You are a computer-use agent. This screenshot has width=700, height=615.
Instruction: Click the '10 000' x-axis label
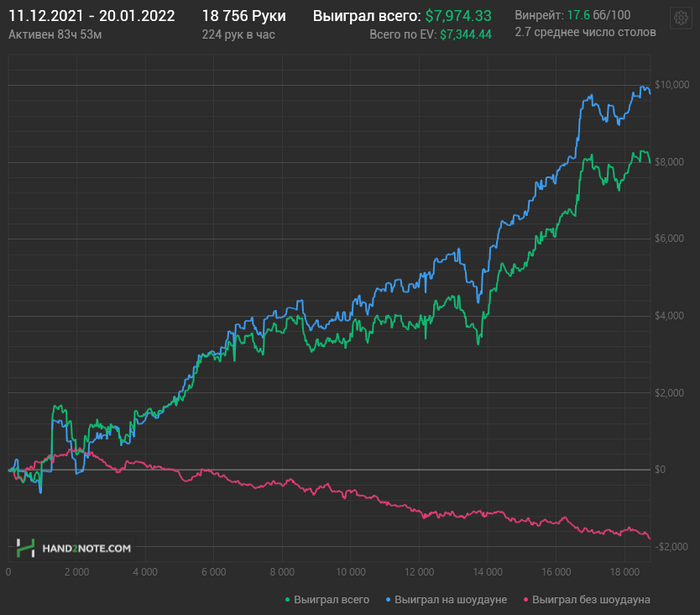point(350,572)
